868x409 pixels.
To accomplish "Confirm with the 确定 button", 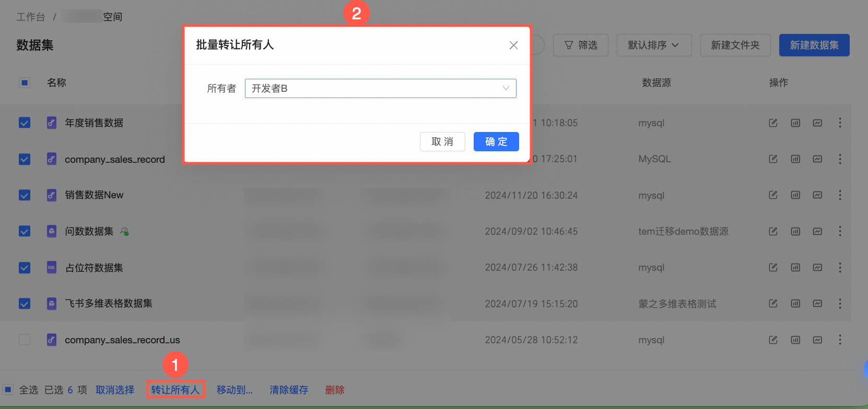I will (x=496, y=141).
